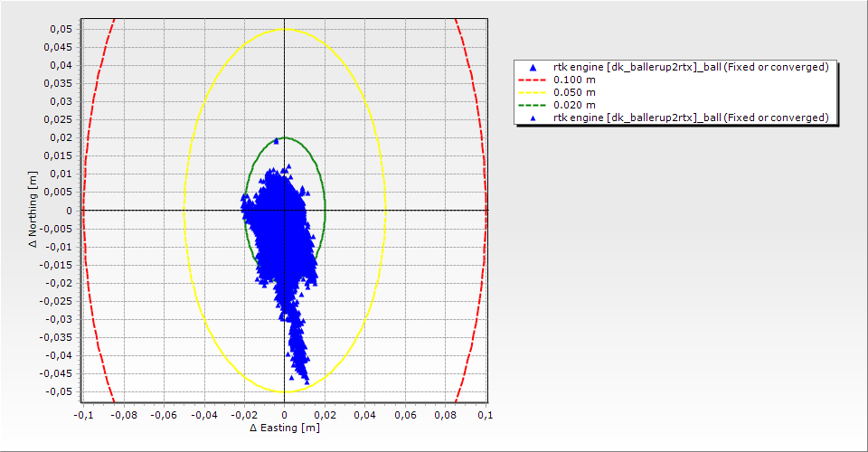Screen dimensions: 868x452
Task: Click the large blue triangle legend marker
Action: click(x=533, y=67)
